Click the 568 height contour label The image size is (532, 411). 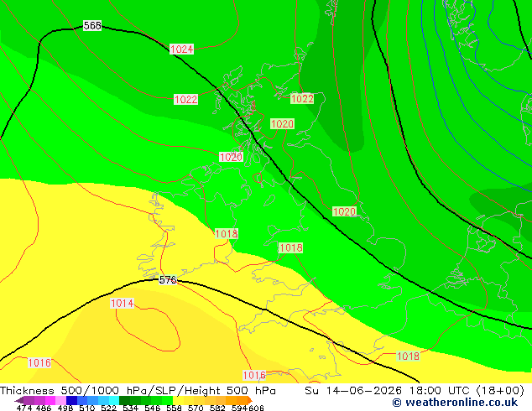(x=92, y=25)
